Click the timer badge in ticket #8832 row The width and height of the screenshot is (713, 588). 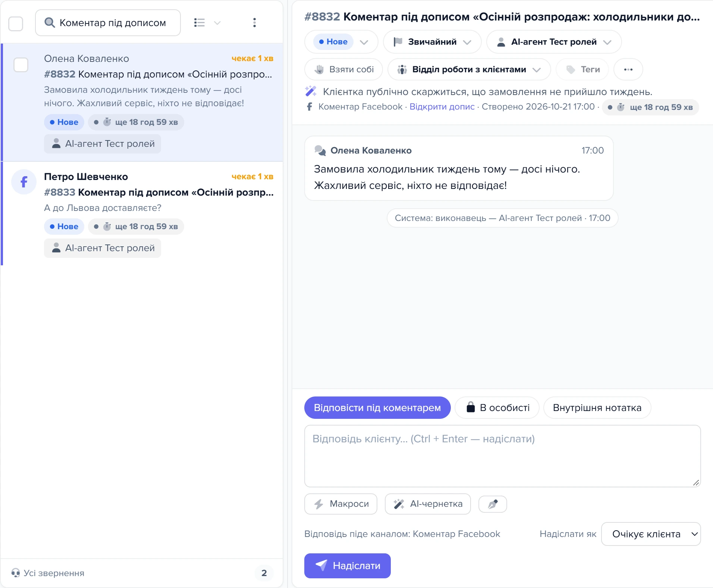[x=136, y=122]
